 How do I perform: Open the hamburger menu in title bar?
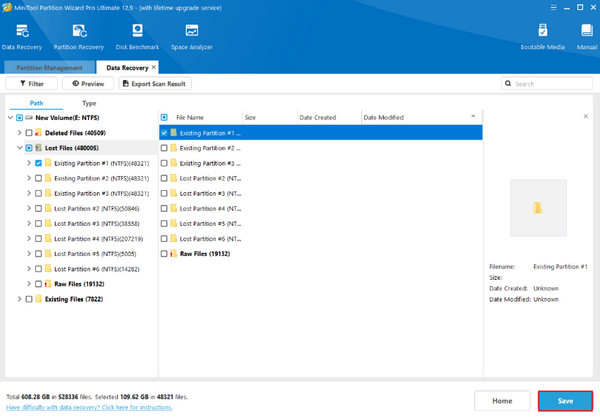pyautogui.click(x=554, y=8)
